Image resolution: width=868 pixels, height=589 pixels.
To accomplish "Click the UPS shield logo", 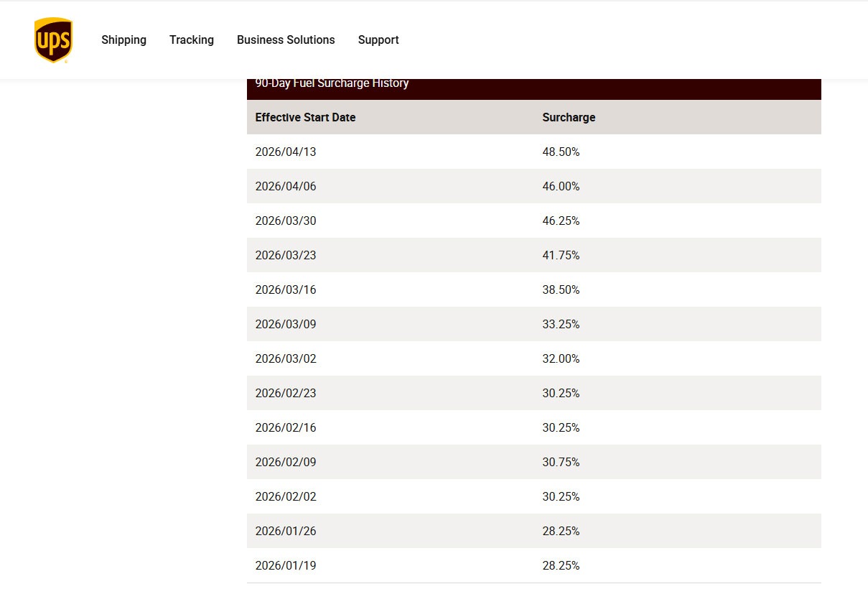I will coord(53,40).
